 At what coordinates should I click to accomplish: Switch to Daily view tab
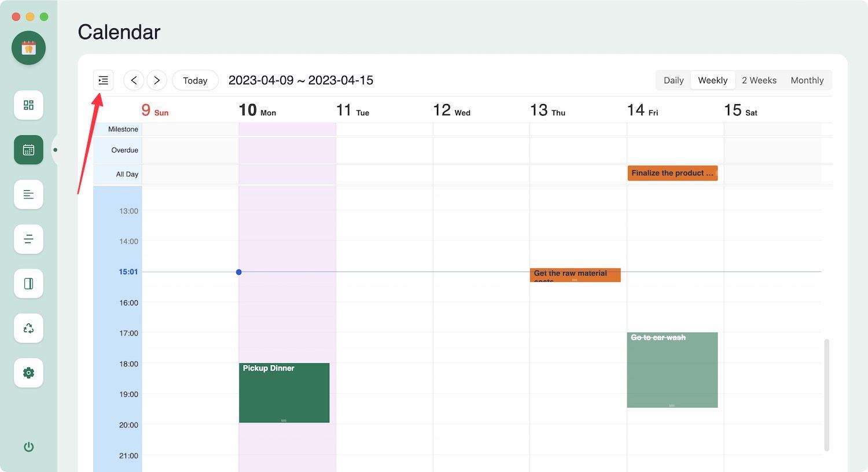coord(673,80)
